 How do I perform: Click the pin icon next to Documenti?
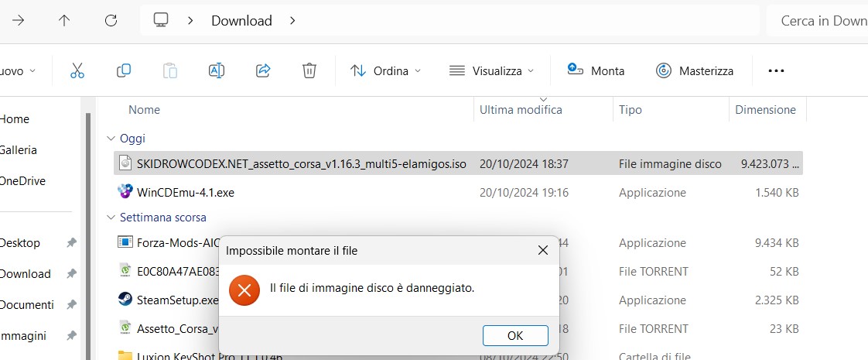pos(71,304)
